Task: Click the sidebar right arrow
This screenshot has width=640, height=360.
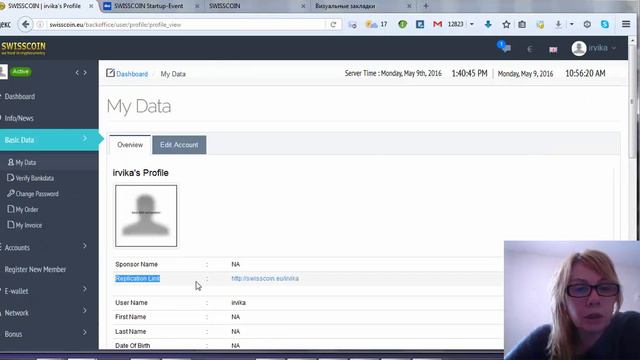Action: [x=85, y=73]
